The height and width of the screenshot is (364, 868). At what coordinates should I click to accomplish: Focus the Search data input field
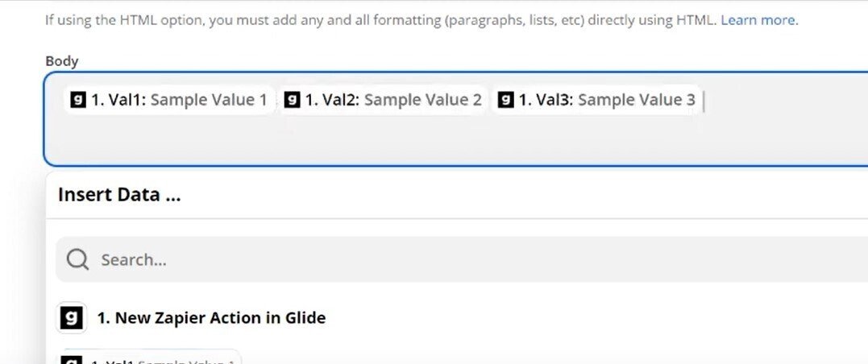coord(403,260)
